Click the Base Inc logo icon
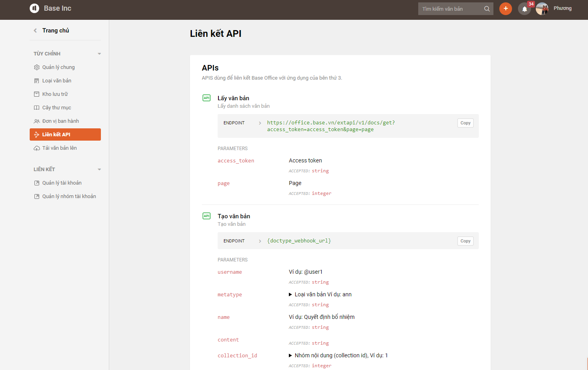Image resolution: width=588 pixels, height=370 pixels. 34,8
